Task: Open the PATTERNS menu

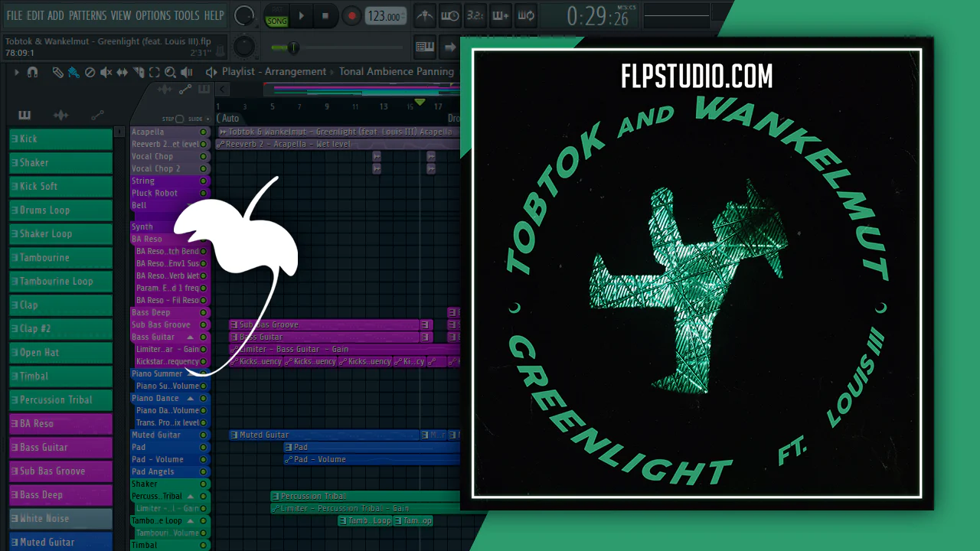Action: coord(88,15)
